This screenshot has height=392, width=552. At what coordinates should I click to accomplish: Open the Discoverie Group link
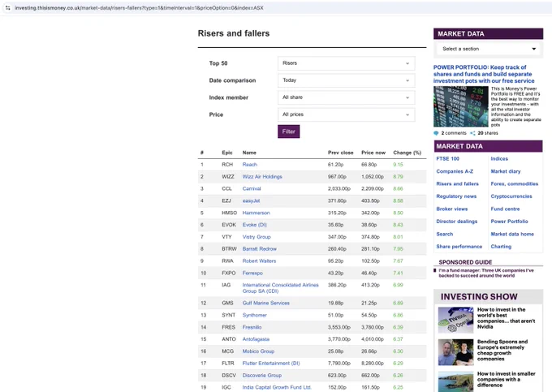[x=262, y=376]
